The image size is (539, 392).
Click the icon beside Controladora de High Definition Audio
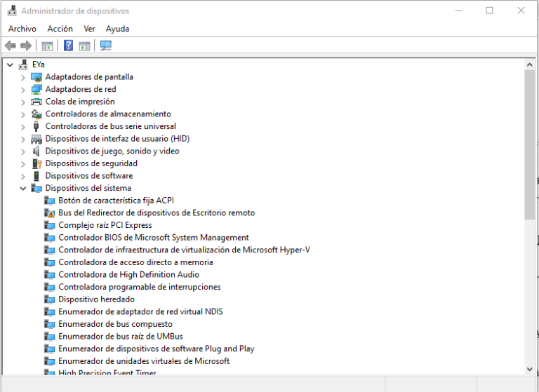[50, 275]
